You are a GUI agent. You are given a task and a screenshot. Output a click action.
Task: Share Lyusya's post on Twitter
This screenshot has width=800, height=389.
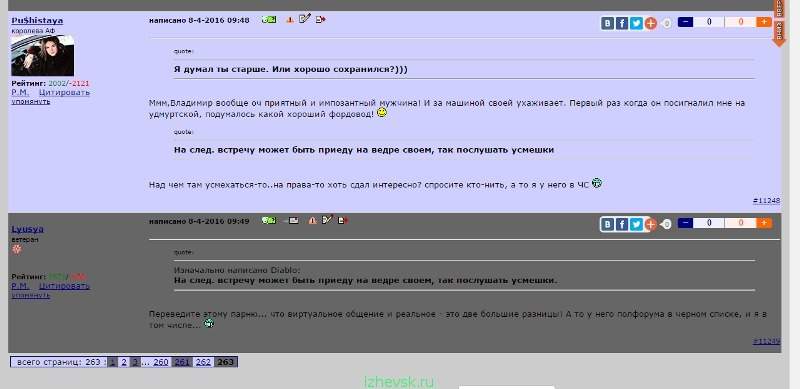click(636, 224)
